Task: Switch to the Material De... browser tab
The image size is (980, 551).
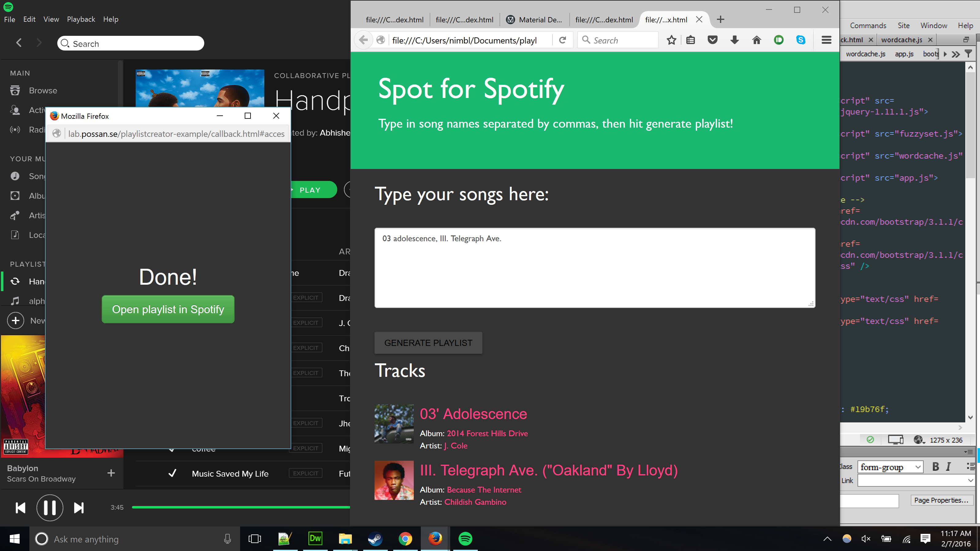Action: click(537, 20)
